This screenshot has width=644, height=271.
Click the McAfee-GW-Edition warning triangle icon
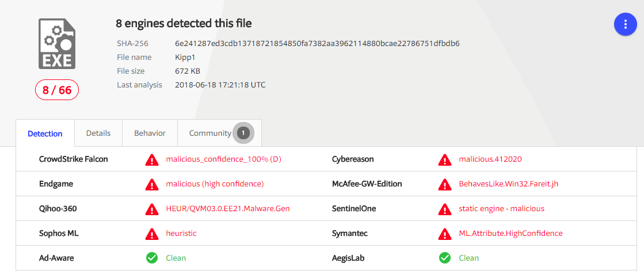coord(445,184)
